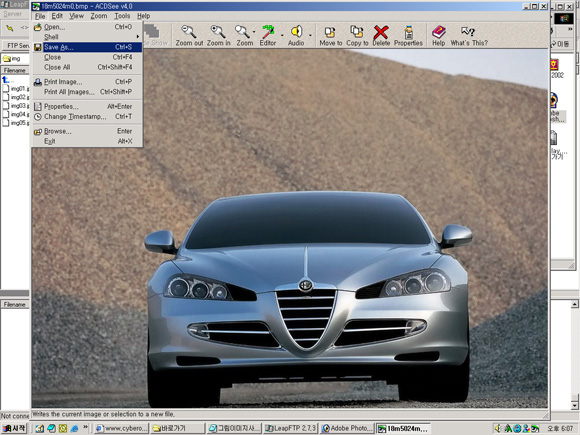Click the upper Filename column header in LeapFTP
Screen dimensions: 580x435
tap(15, 70)
